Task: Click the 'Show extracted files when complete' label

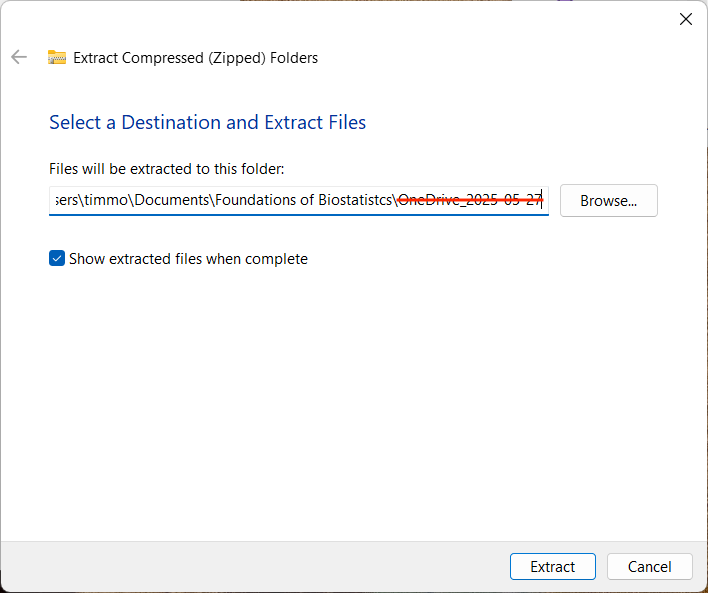Action: (x=188, y=259)
